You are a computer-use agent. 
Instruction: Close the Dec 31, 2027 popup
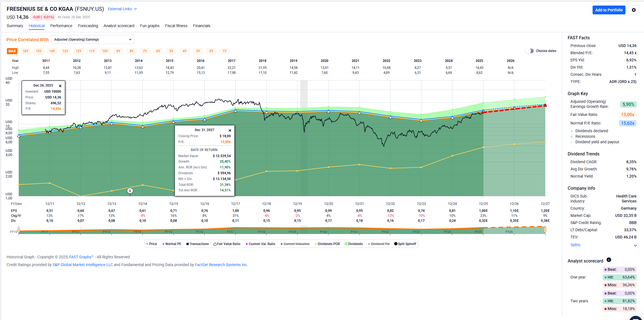pos(230,130)
